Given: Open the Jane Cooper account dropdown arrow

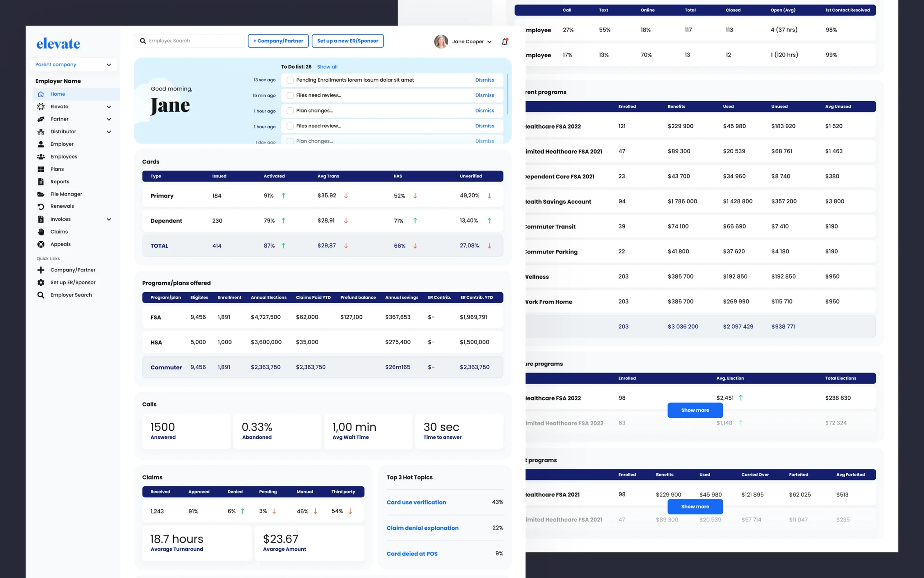Looking at the screenshot, I should [490, 42].
